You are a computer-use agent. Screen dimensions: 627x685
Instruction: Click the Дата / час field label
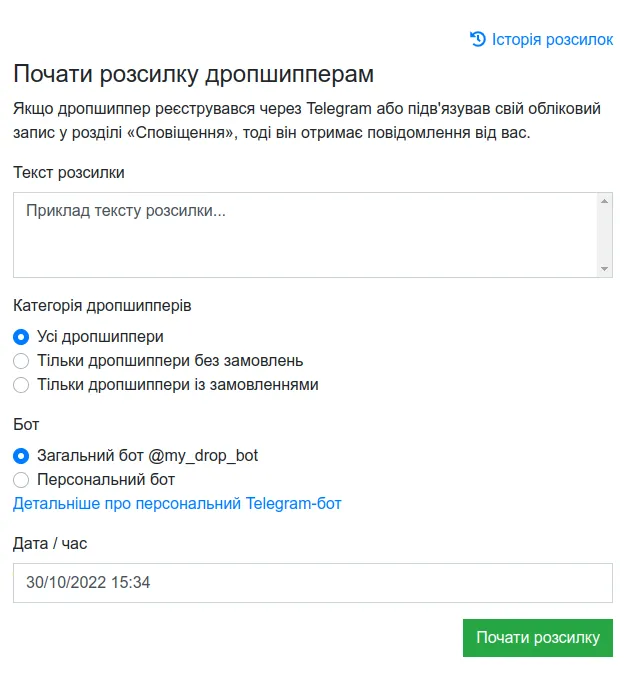tap(50, 543)
